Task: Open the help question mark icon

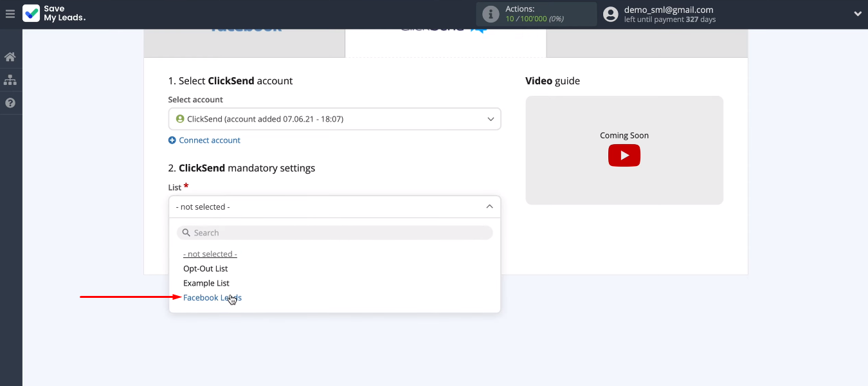Action: tap(10, 103)
